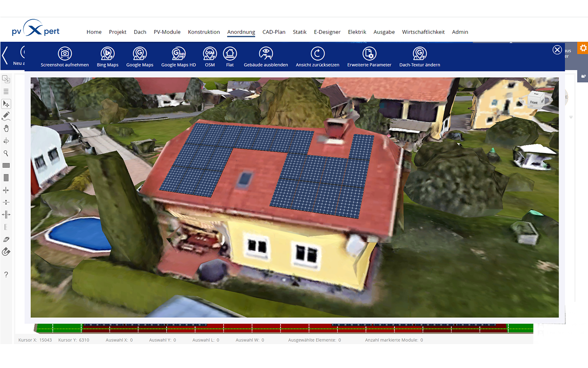Click the Front face of view cube
Screen dimensions: 588x368
[534, 102]
